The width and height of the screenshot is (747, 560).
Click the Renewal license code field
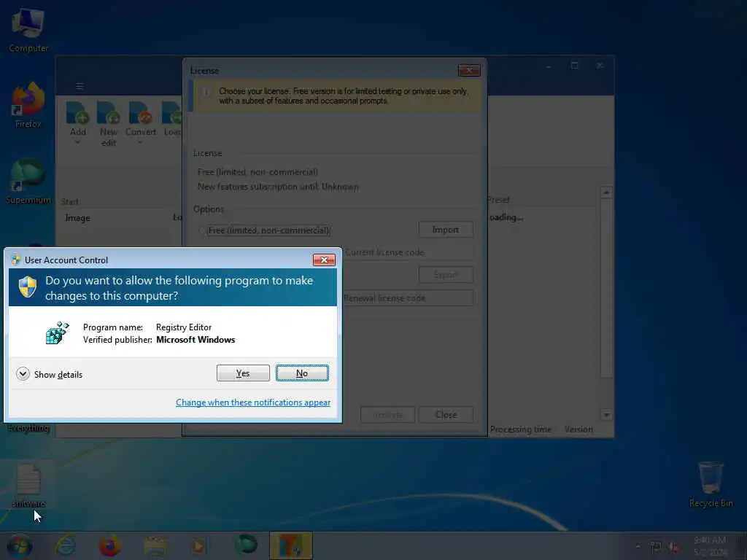pyautogui.click(x=408, y=298)
